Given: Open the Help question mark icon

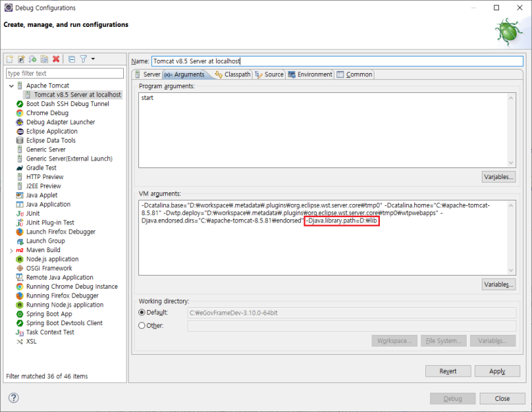Looking at the screenshot, I should (x=14, y=398).
